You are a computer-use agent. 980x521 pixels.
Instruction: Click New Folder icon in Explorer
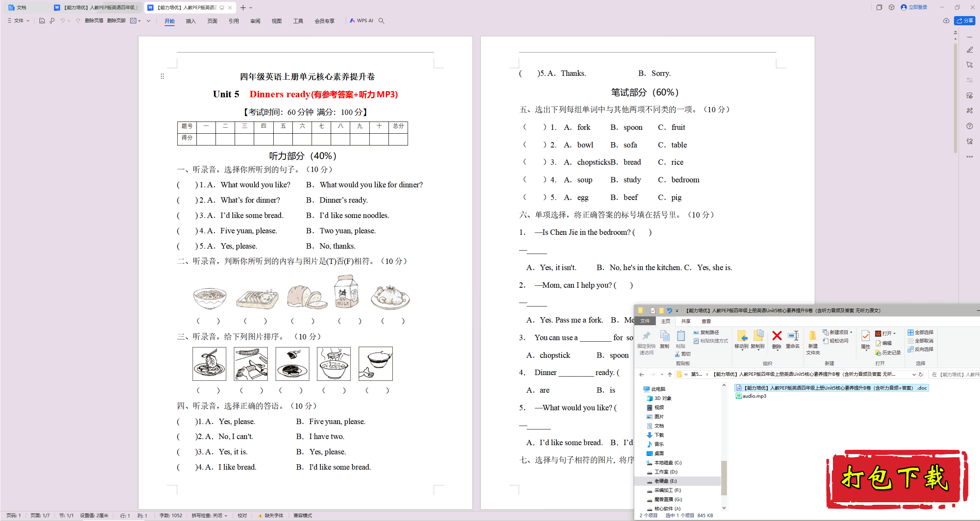click(x=813, y=343)
